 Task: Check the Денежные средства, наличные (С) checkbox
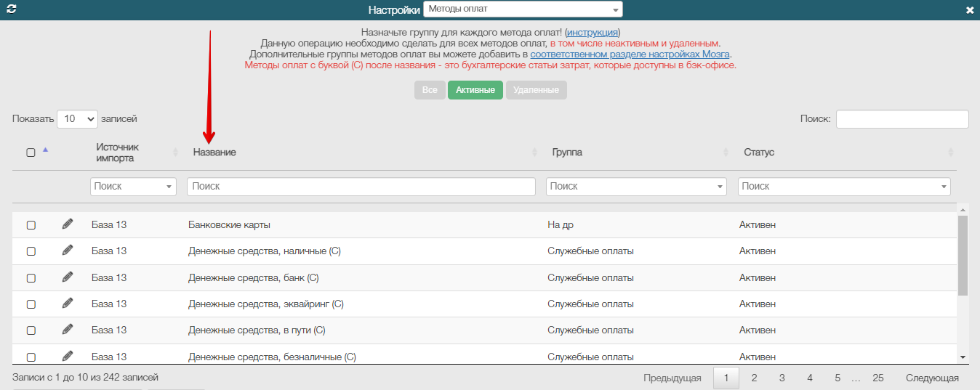point(31,251)
